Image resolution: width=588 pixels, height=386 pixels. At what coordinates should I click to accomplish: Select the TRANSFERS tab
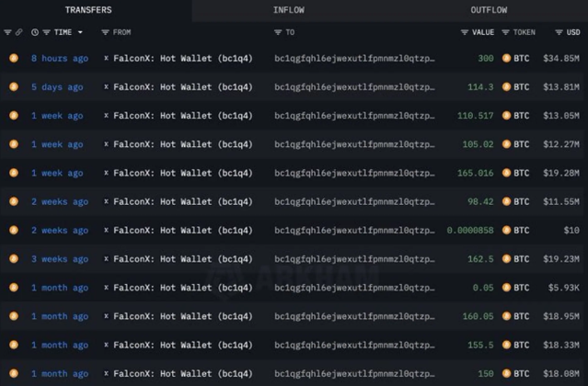click(88, 10)
